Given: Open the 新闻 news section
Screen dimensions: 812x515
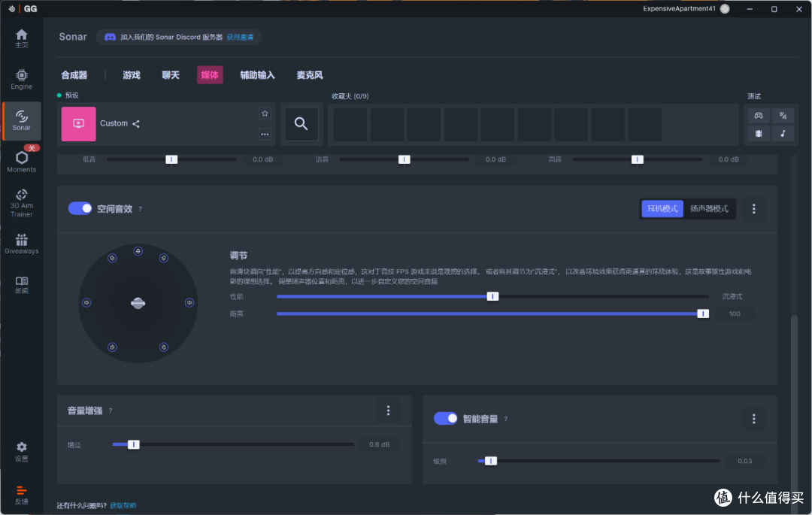Looking at the screenshot, I should click(21, 285).
